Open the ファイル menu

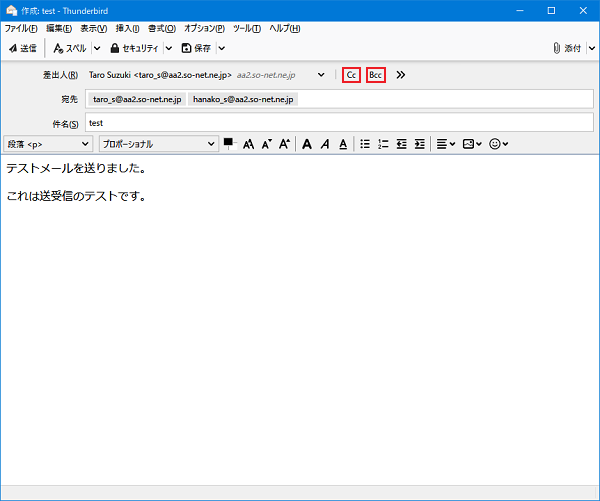pos(21,28)
